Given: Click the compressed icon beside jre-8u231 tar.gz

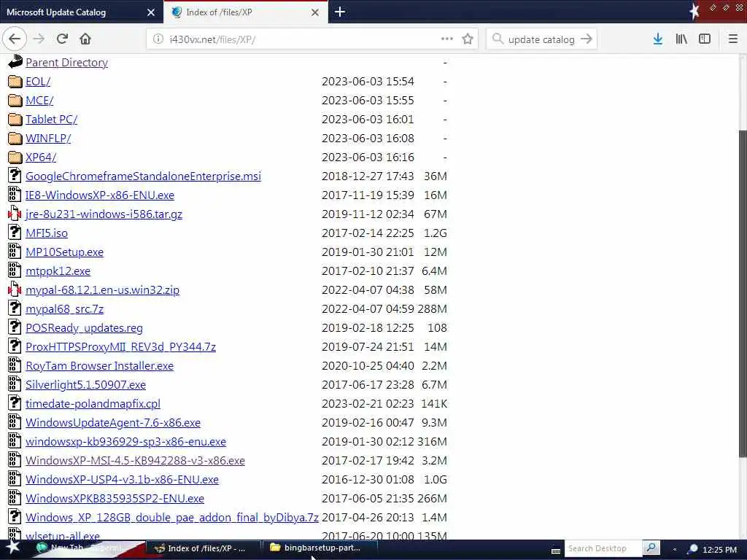Looking at the screenshot, I should [x=15, y=214].
